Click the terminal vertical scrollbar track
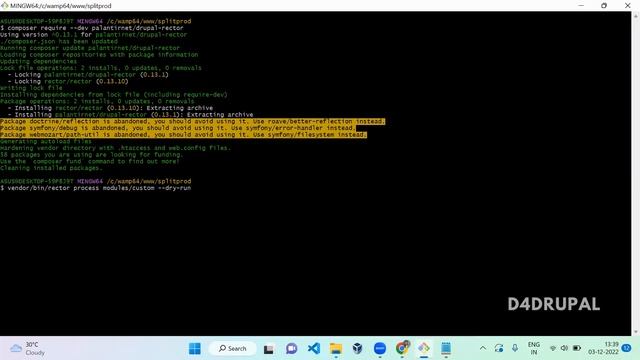Viewport: 640px width, 360px height. [x=636, y=173]
